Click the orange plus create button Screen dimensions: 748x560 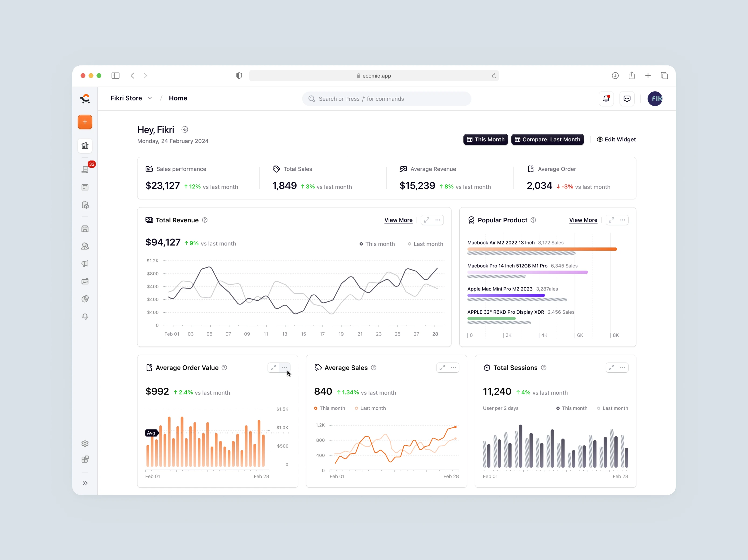[85, 122]
